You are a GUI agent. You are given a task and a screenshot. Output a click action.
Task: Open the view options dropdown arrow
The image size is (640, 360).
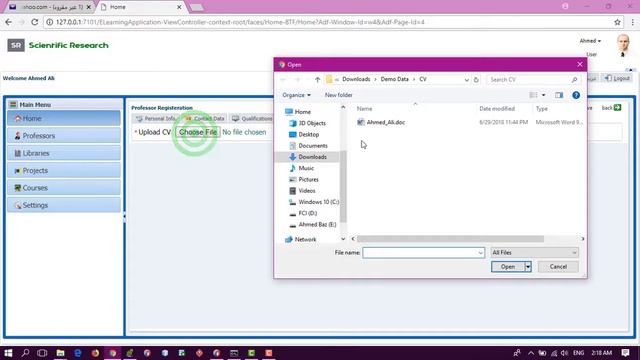coord(543,95)
